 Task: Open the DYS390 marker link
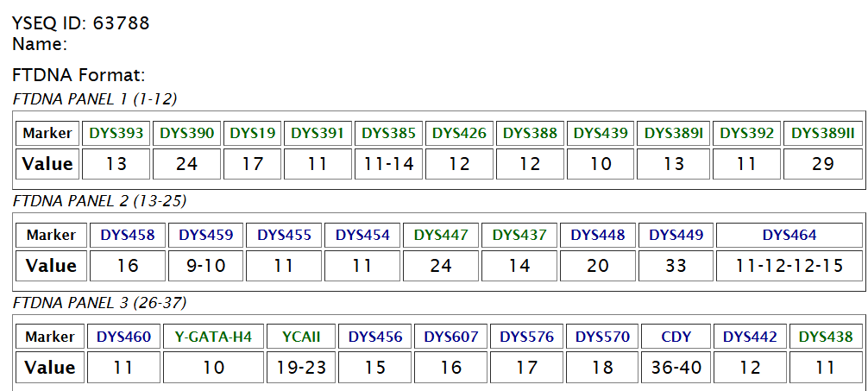click(186, 133)
